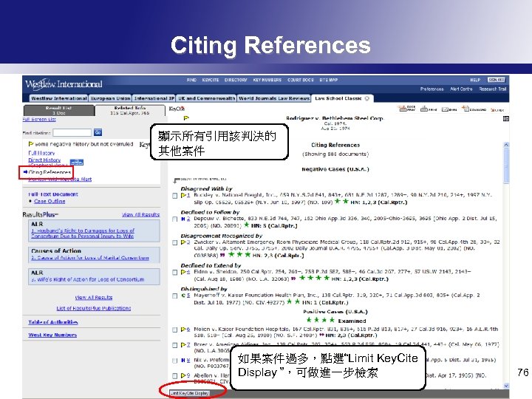Viewport: 532px width, 399px height.
Task: Click the blue H icon of result 2
Action: pyautogui.click(x=183, y=219)
